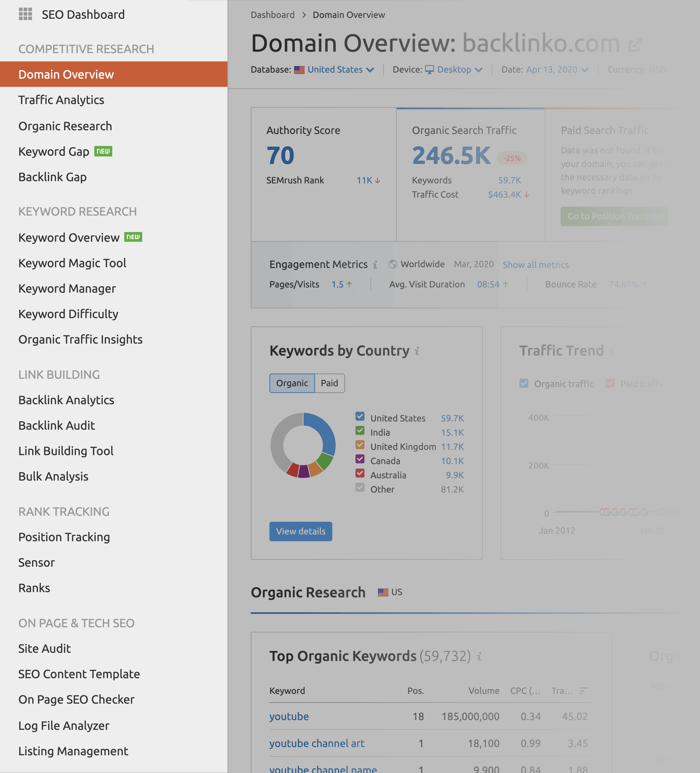Open Domain Overview in the sidebar

(114, 74)
